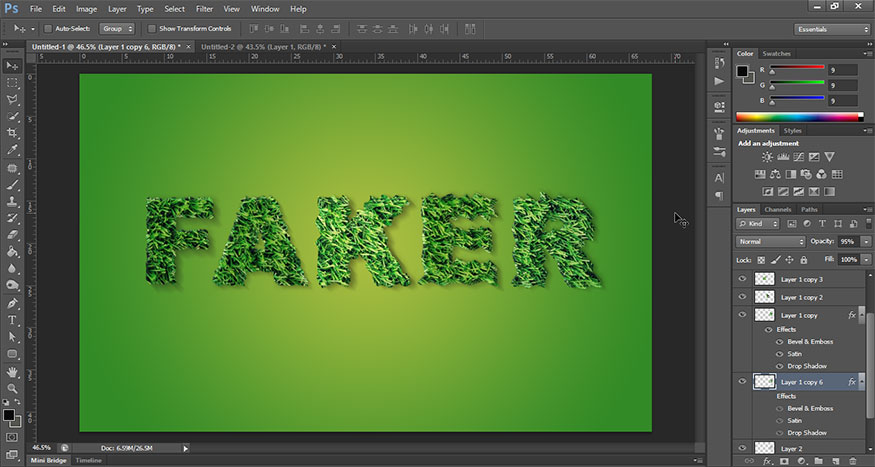The width and height of the screenshot is (875, 467).
Task: Hide Layer 1 copy 2
Action: pyautogui.click(x=742, y=297)
